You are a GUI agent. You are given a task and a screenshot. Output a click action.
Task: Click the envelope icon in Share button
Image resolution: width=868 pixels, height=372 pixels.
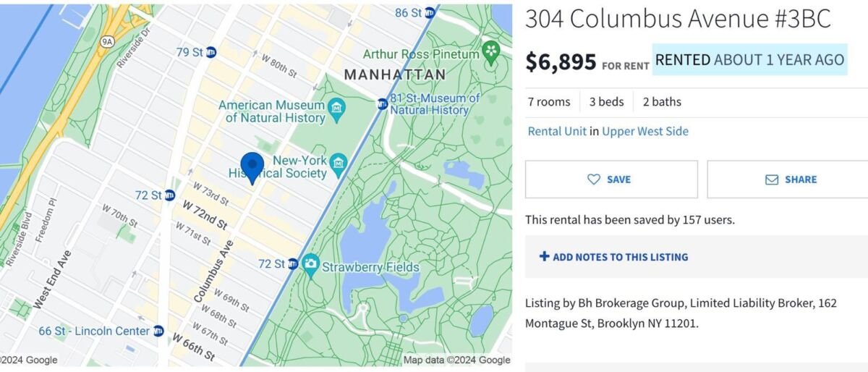772,179
